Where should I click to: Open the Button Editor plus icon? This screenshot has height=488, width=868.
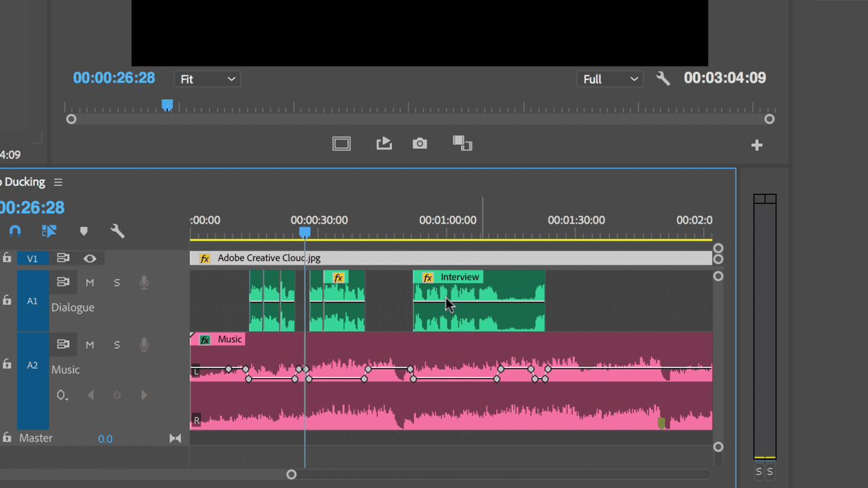coord(757,145)
